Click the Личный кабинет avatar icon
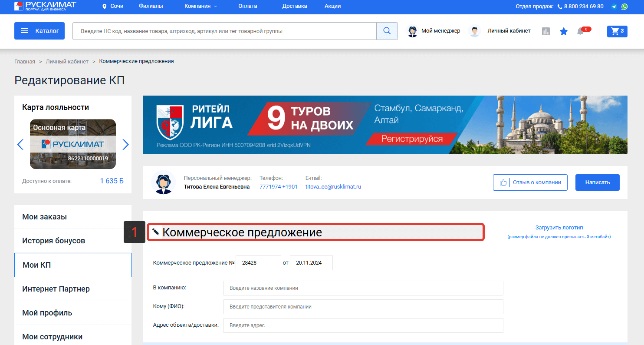This screenshot has height=345, width=644. pos(475,31)
